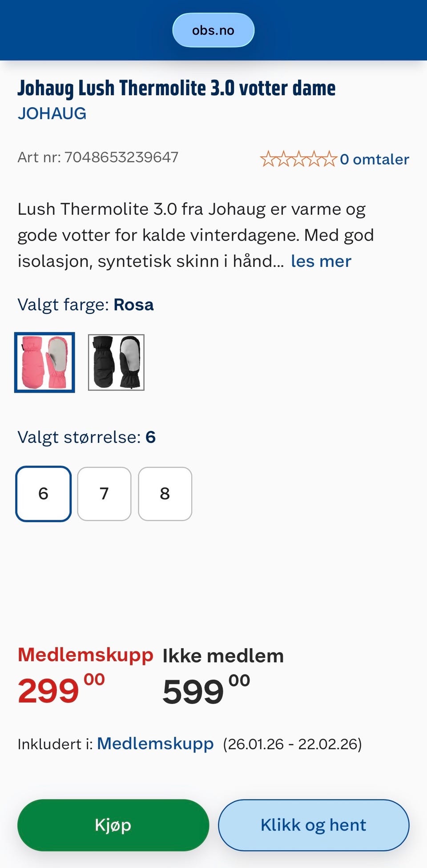Click the first rating star

tap(268, 159)
